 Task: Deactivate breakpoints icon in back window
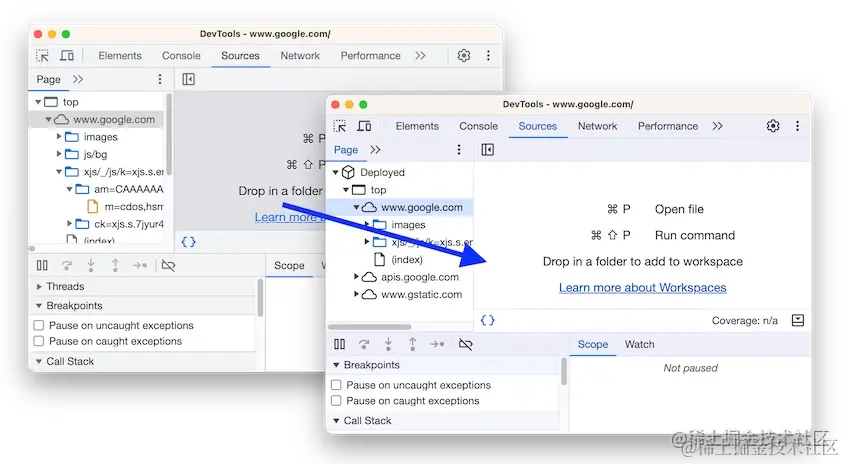(168, 265)
